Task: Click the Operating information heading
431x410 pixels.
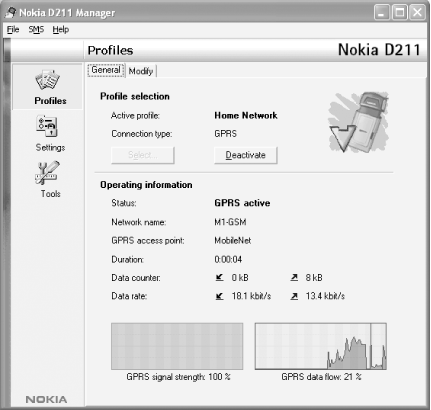Action: (146, 185)
